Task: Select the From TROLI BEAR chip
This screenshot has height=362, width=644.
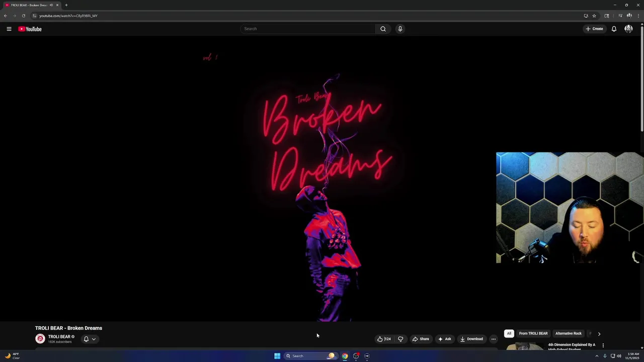Action: 533,333
